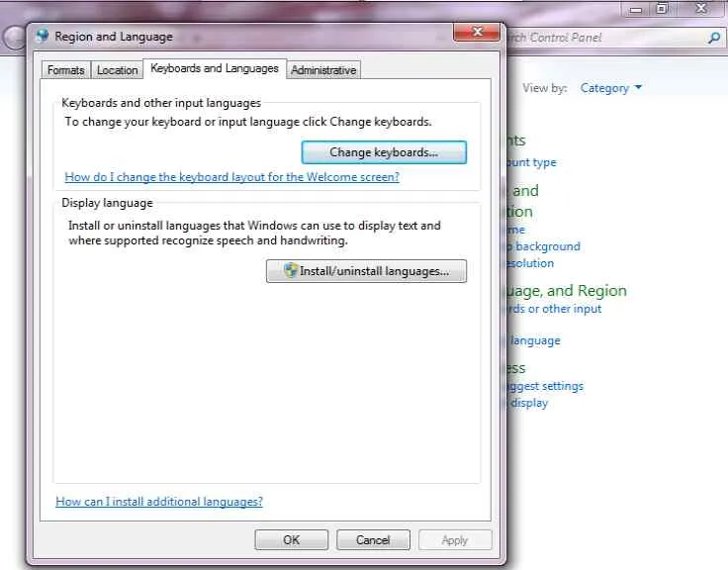Open the 'solution' link in Control Panel
The image size is (728, 570).
[x=531, y=263]
